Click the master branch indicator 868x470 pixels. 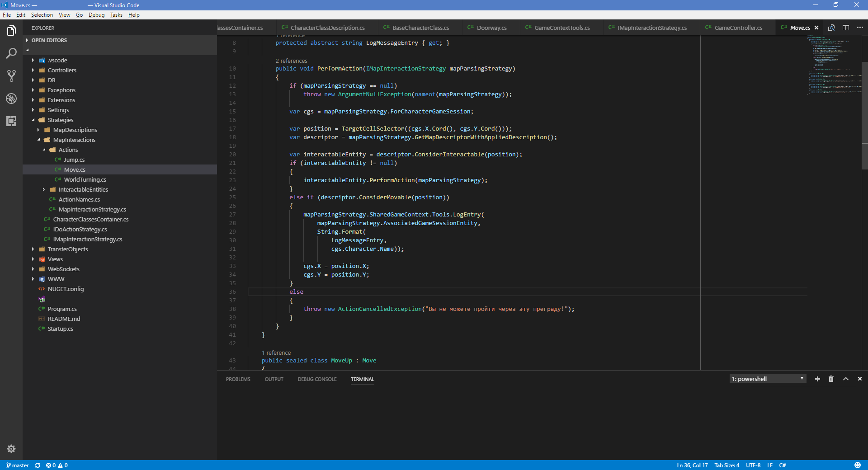click(18, 465)
